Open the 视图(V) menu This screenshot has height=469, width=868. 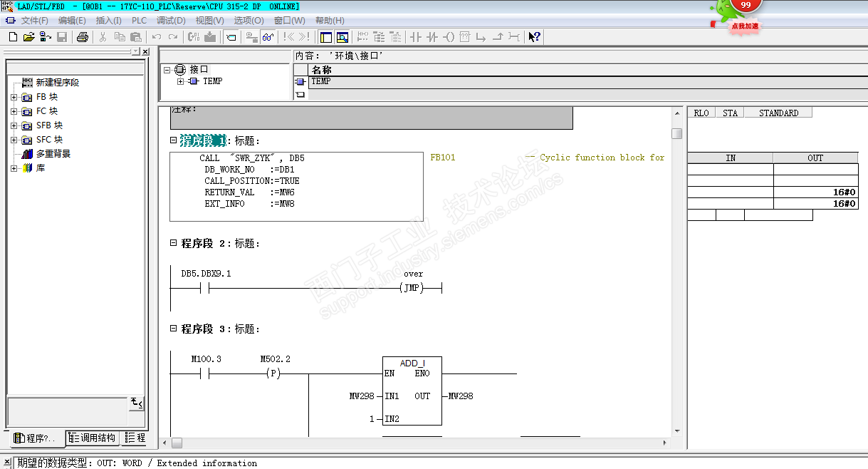209,21
